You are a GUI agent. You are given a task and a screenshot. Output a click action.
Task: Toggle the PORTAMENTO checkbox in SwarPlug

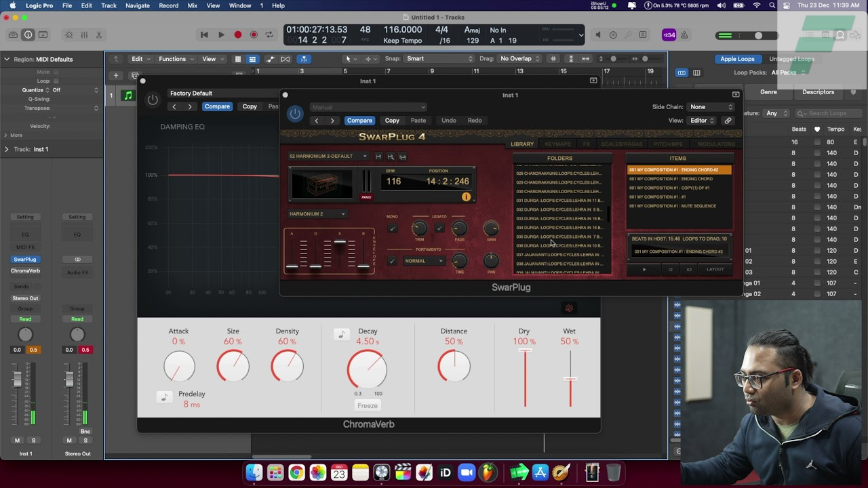(392, 261)
